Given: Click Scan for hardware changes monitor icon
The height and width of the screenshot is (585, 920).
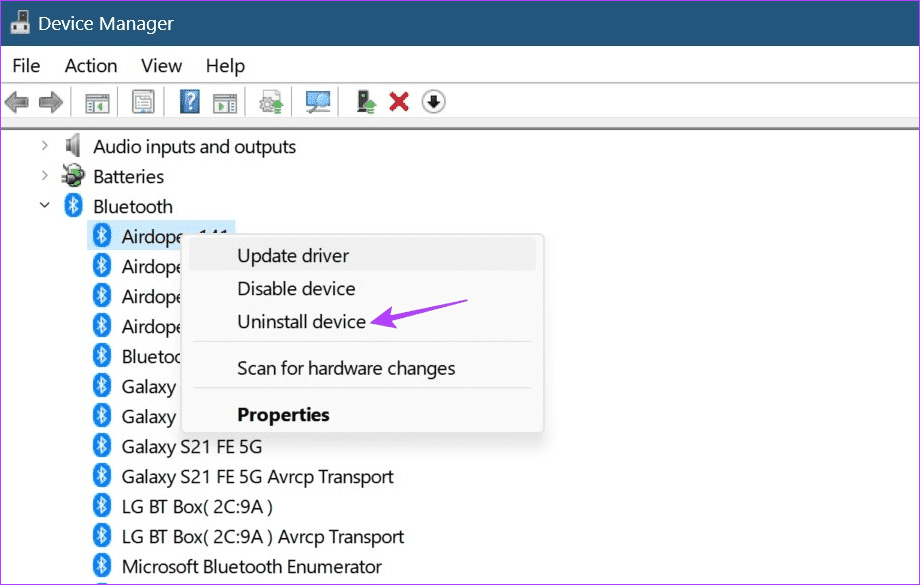Looking at the screenshot, I should tap(318, 102).
